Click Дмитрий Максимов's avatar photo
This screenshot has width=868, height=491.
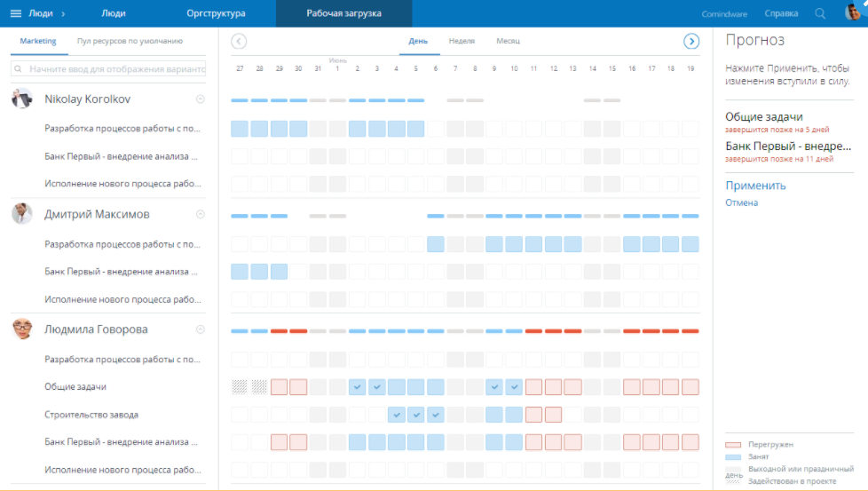[22, 214]
